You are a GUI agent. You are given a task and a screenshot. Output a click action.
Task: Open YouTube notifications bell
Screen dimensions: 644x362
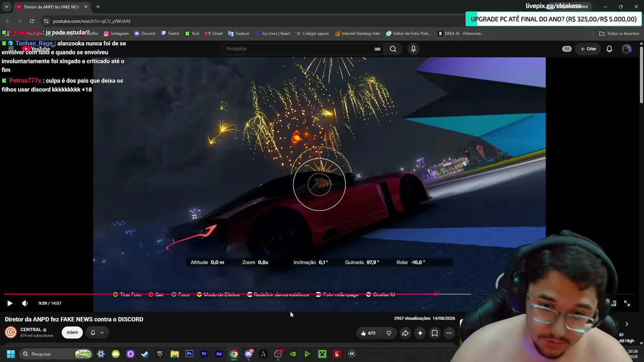click(609, 49)
